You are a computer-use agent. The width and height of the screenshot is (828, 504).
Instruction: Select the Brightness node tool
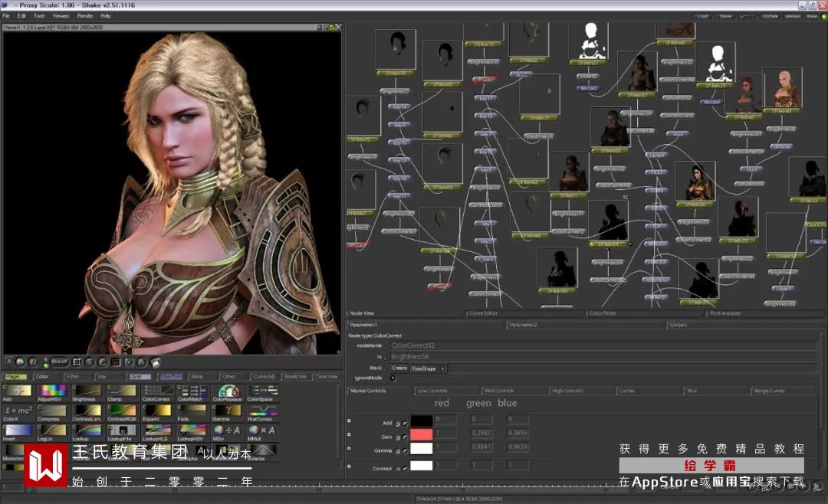pos(87,391)
